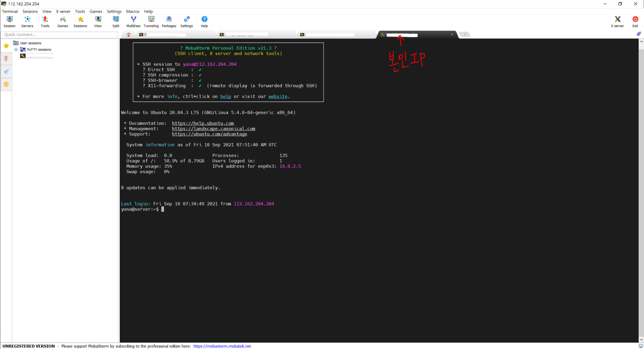The height and width of the screenshot is (349, 644).
Task: Click the Sessions star toolbar icon
Action: click(80, 22)
